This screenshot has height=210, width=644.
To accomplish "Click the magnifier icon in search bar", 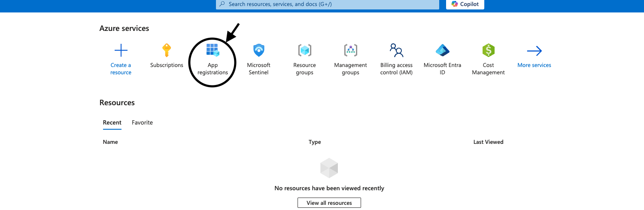I will tap(222, 4).
